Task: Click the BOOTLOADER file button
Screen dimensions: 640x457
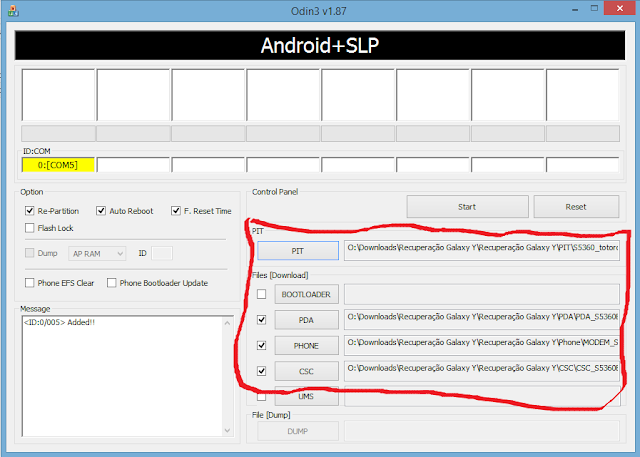Action: pyautogui.click(x=306, y=294)
